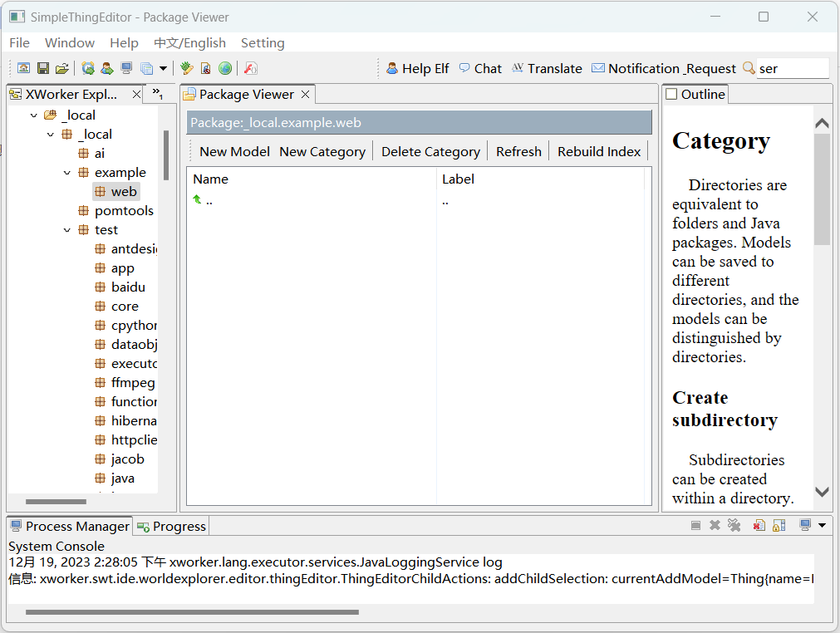This screenshot has width=840, height=633.
Task: Click the New Model button
Action: tap(233, 151)
